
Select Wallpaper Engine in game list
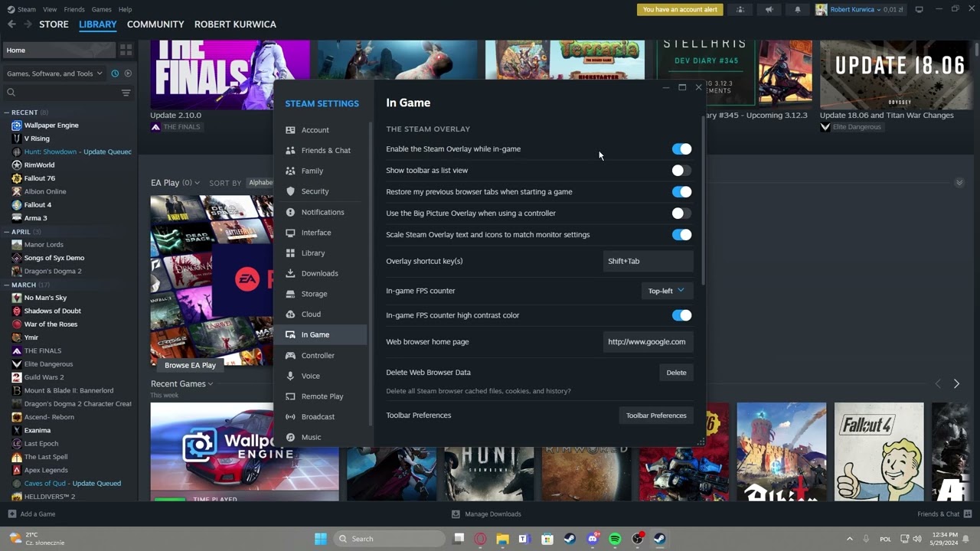click(51, 126)
